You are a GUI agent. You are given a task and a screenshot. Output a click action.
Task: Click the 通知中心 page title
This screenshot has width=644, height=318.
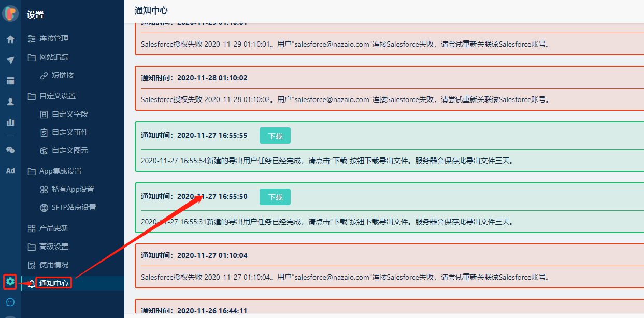pos(151,10)
